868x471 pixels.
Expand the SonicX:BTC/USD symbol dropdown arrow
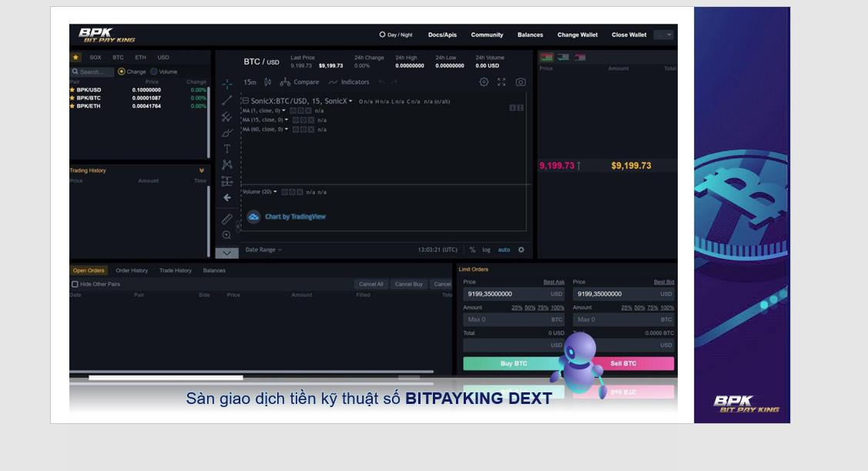pos(350,101)
